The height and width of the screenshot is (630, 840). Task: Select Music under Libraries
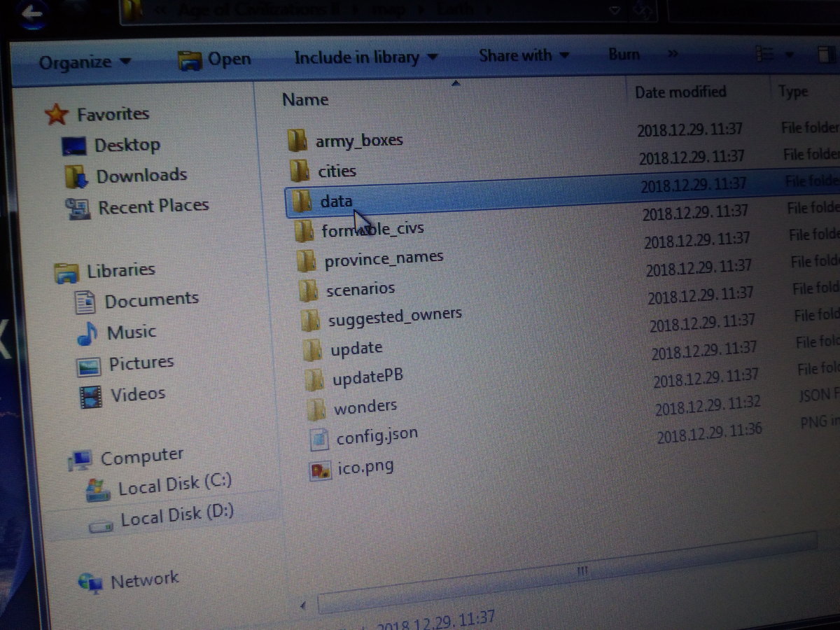pos(132,332)
